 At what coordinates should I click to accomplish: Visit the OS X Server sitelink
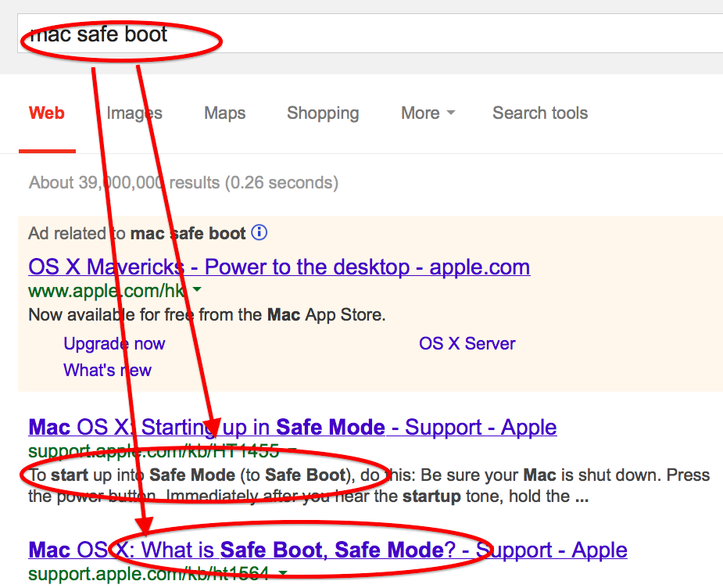click(x=467, y=343)
